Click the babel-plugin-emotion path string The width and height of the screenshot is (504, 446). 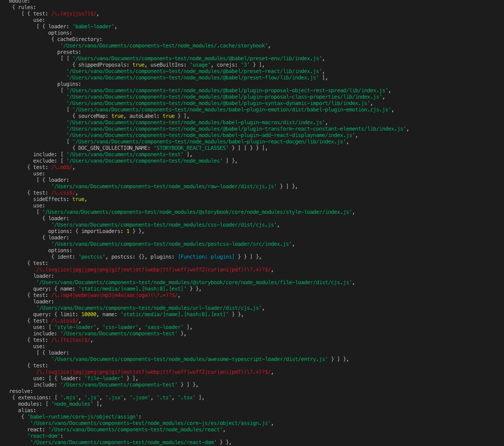click(232, 110)
